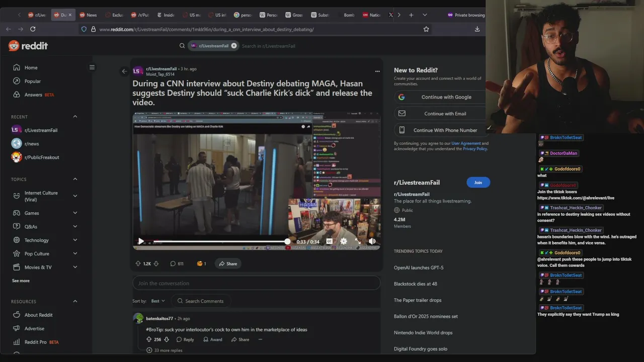Screen dimensions: 644x362
Task: Click the Reddit logo home icon
Action: 28,46
